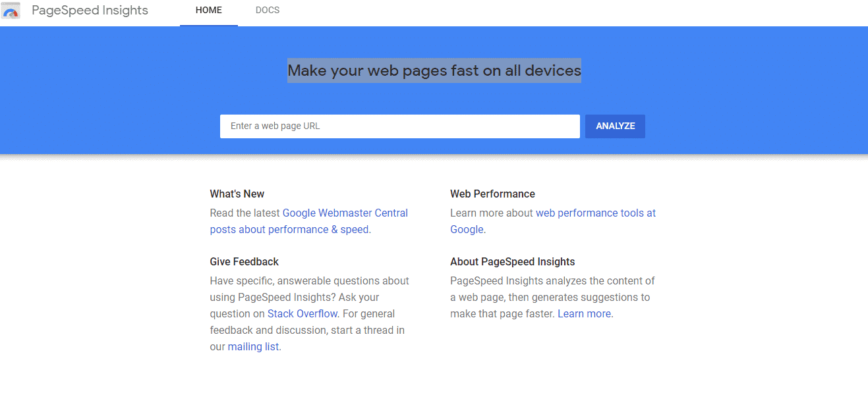Visit web performance tools at Google link
868x399 pixels.
coord(595,213)
